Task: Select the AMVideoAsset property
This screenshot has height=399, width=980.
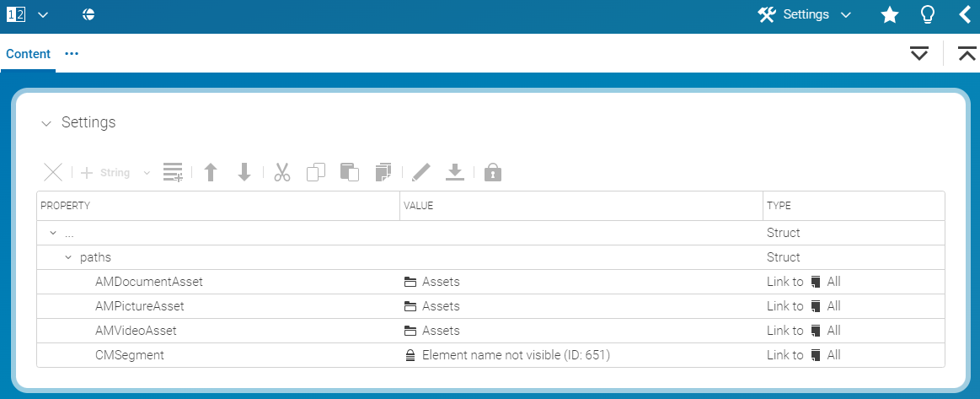Action: [x=136, y=331]
